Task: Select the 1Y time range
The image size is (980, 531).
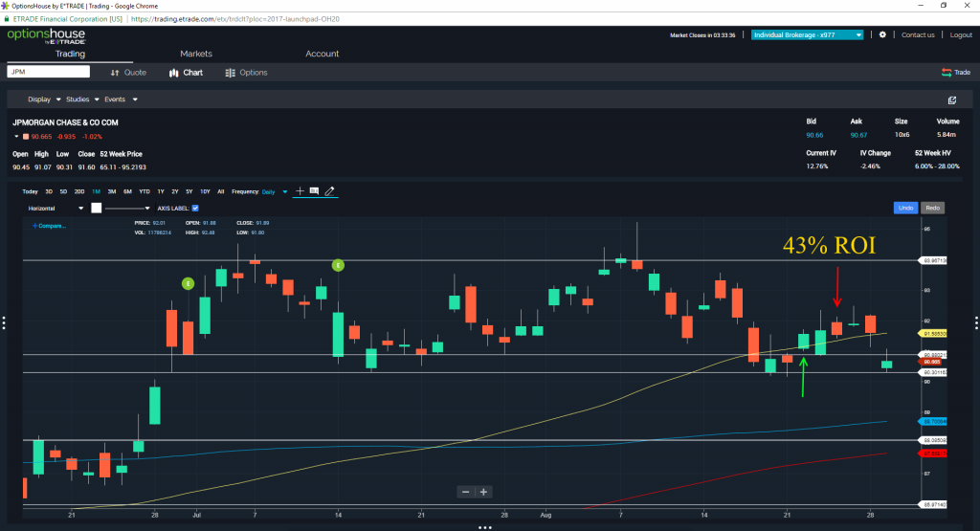Action: (161, 191)
